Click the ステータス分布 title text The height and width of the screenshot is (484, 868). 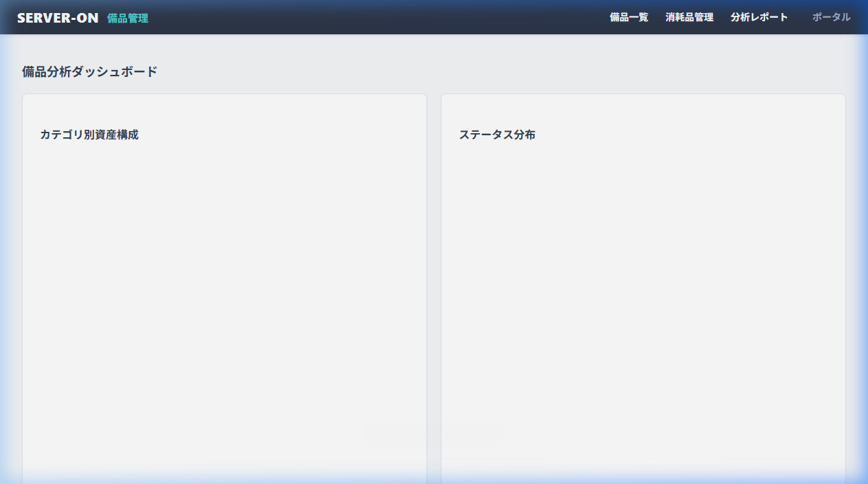tap(498, 135)
